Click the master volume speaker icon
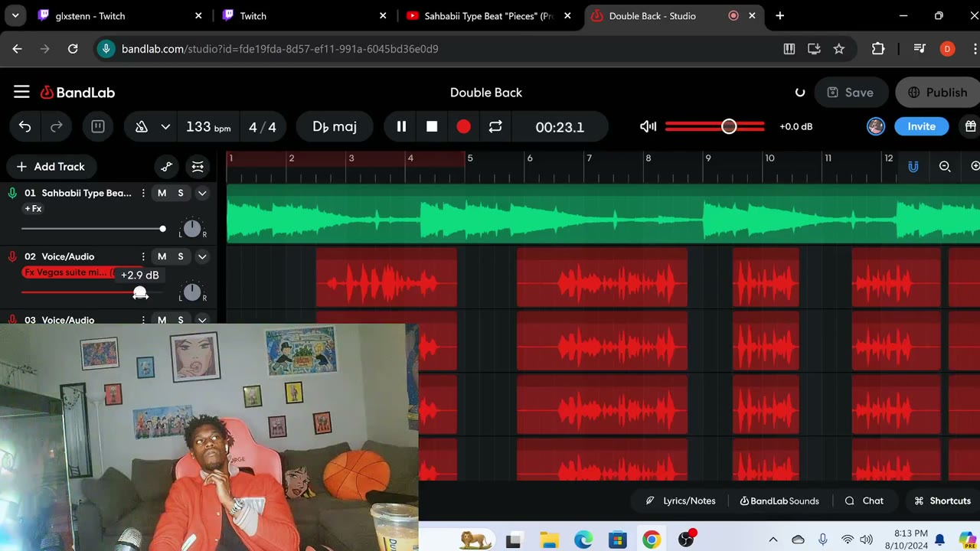Image resolution: width=980 pixels, height=551 pixels. tap(648, 127)
